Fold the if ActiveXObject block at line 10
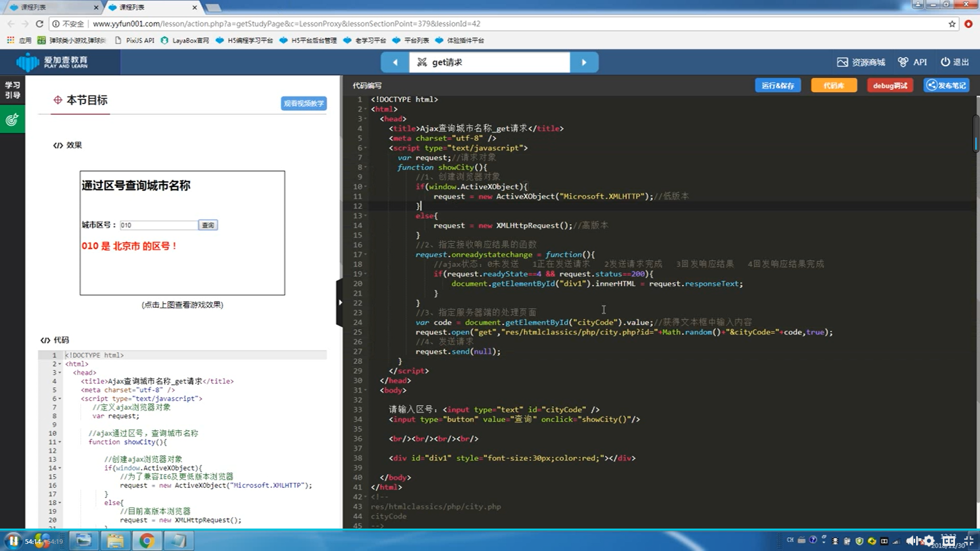 click(x=366, y=187)
